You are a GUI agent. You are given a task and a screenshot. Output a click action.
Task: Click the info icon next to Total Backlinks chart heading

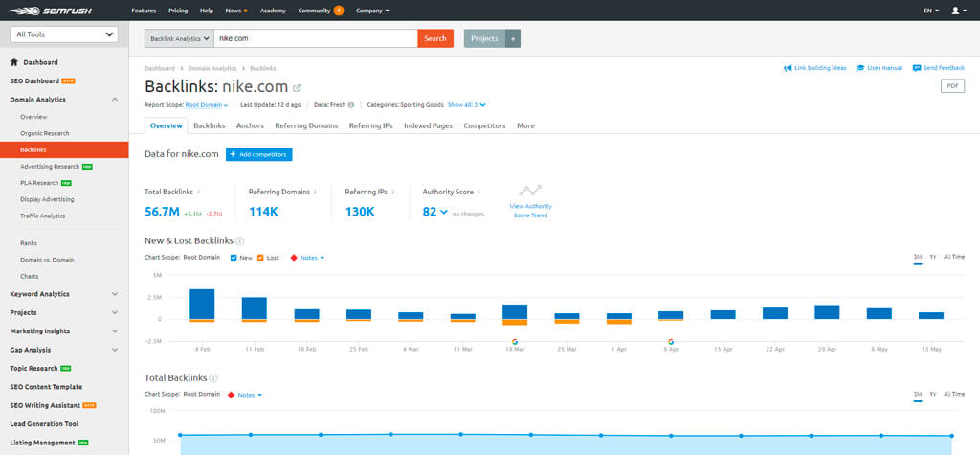pyautogui.click(x=213, y=378)
